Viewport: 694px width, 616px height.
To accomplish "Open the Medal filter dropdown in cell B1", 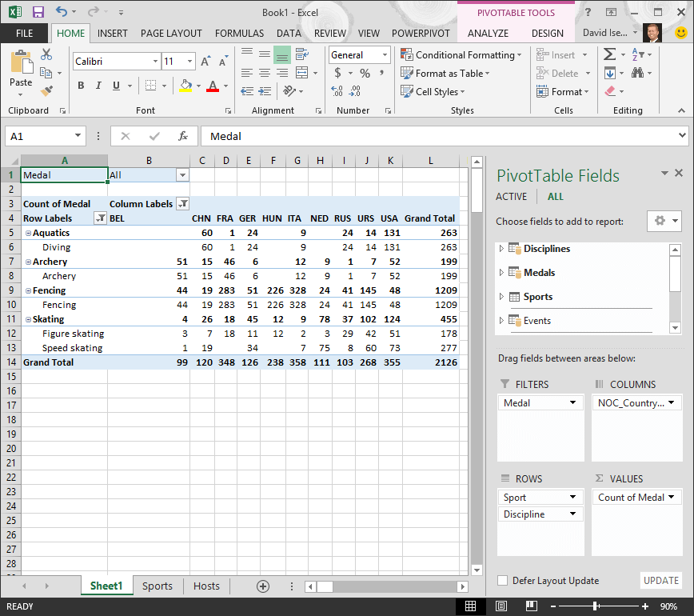I will point(181,174).
